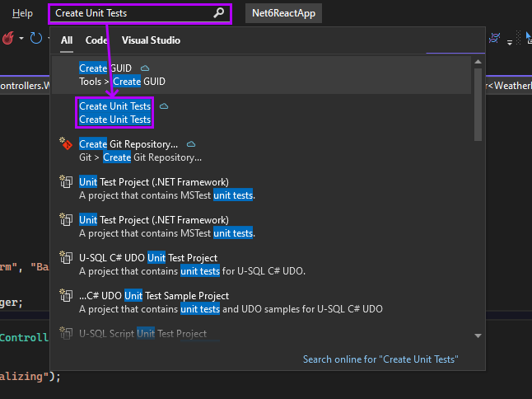Click cloud icon beside Create Git Repository
532x399 pixels.
coord(191,144)
